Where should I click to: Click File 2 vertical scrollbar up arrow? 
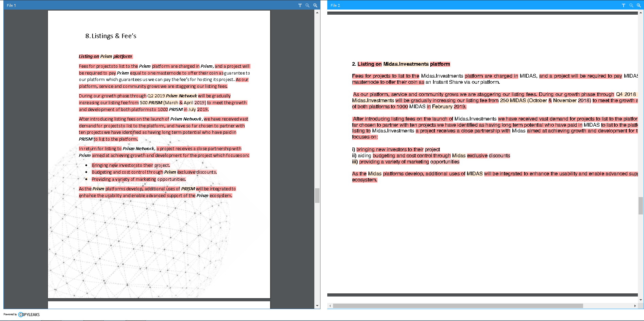pyautogui.click(x=641, y=13)
